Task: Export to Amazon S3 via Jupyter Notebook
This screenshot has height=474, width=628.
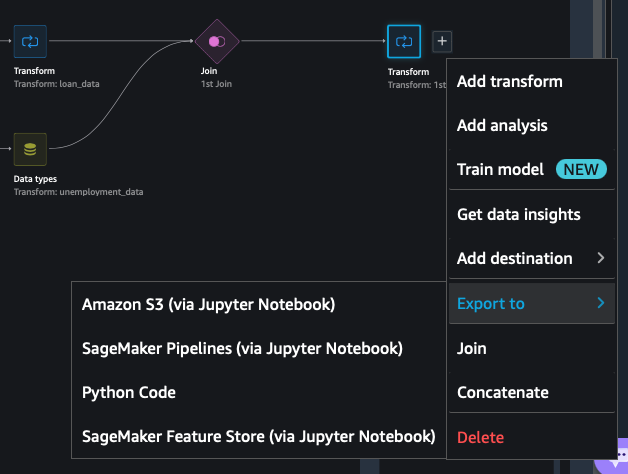Action: (x=208, y=304)
